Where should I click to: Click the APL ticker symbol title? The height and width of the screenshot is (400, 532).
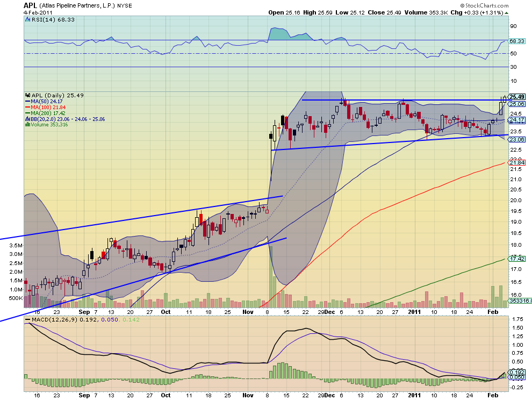coord(30,5)
